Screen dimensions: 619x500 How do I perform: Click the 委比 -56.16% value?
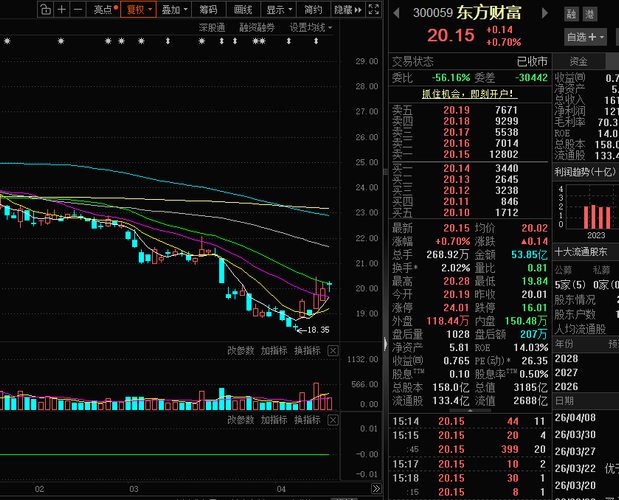click(x=450, y=78)
